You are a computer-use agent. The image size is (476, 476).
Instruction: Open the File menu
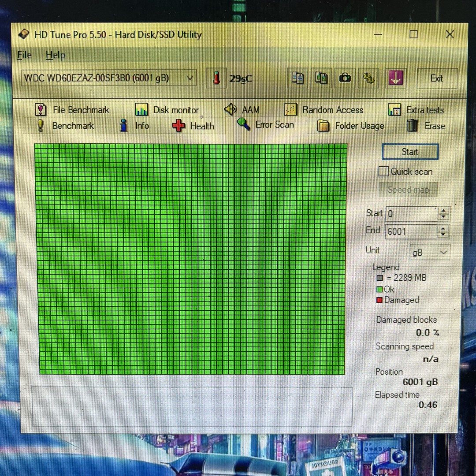24,55
